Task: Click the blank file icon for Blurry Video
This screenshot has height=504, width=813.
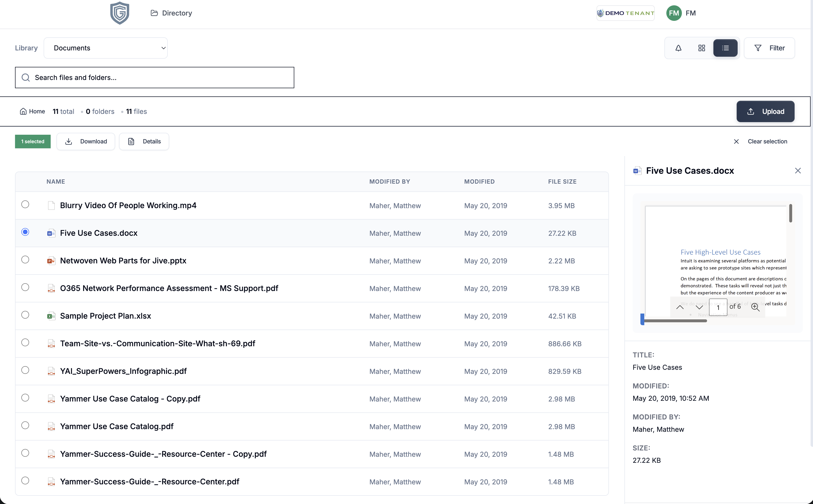Action: [51, 205]
